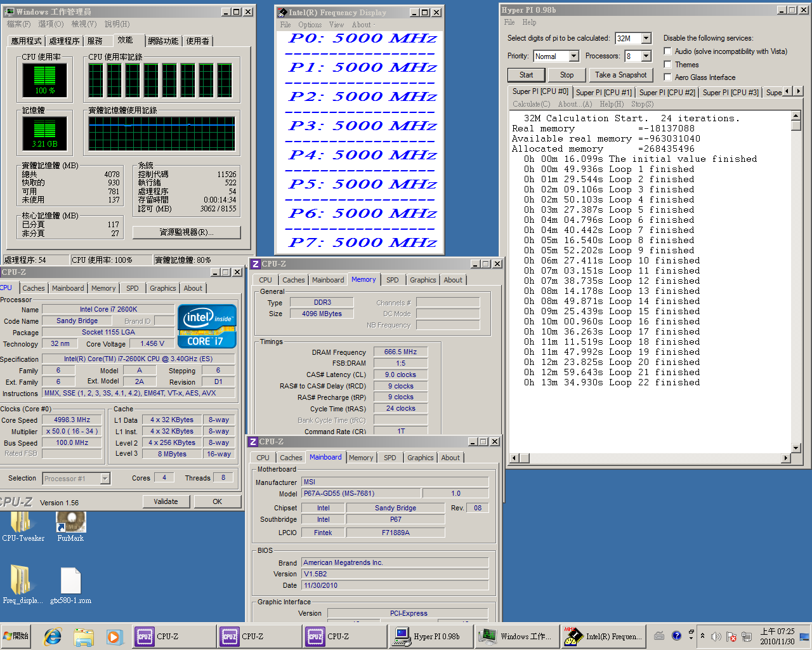Click the Z icon of CPU-Z Memory window

tap(255, 264)
